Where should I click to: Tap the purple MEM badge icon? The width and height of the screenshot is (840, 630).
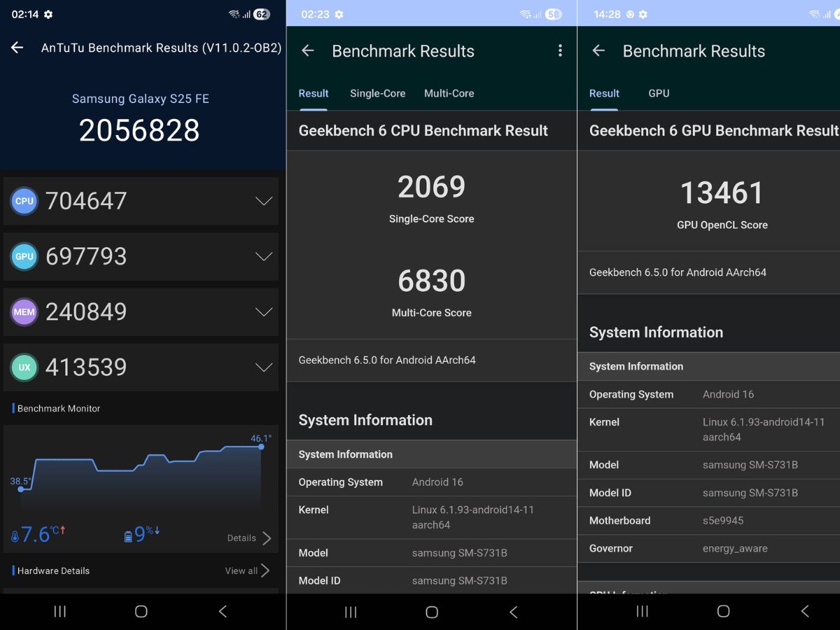24,312
